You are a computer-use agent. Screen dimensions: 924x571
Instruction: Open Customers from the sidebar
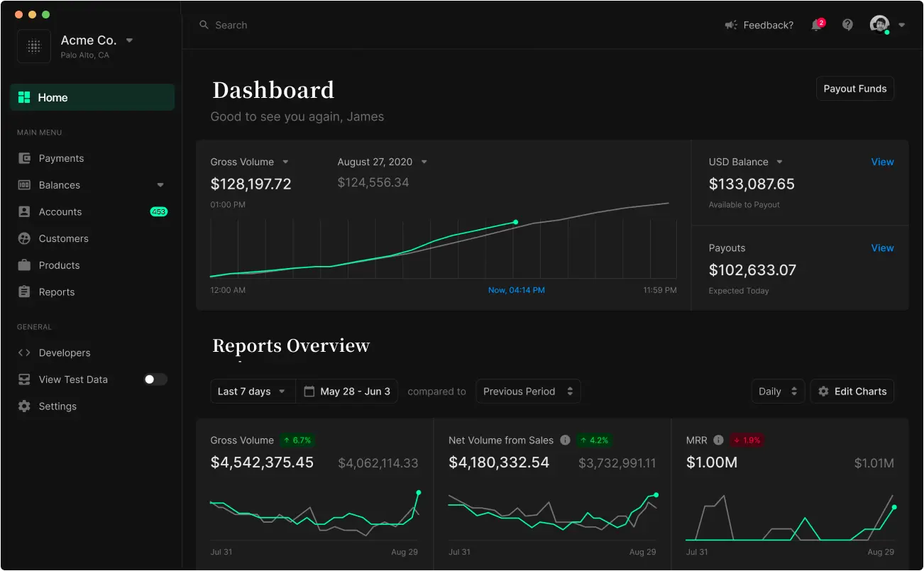tap(63, 238)
